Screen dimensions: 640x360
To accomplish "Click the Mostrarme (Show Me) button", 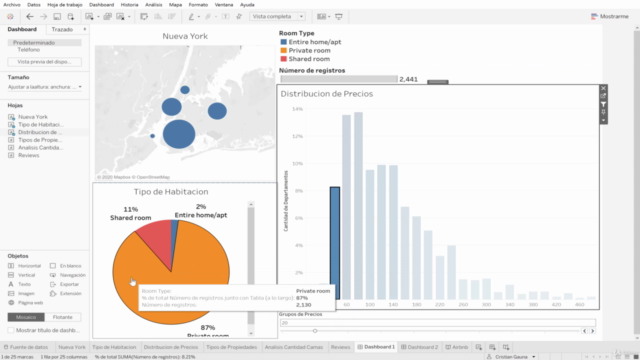I will (609, 16).
